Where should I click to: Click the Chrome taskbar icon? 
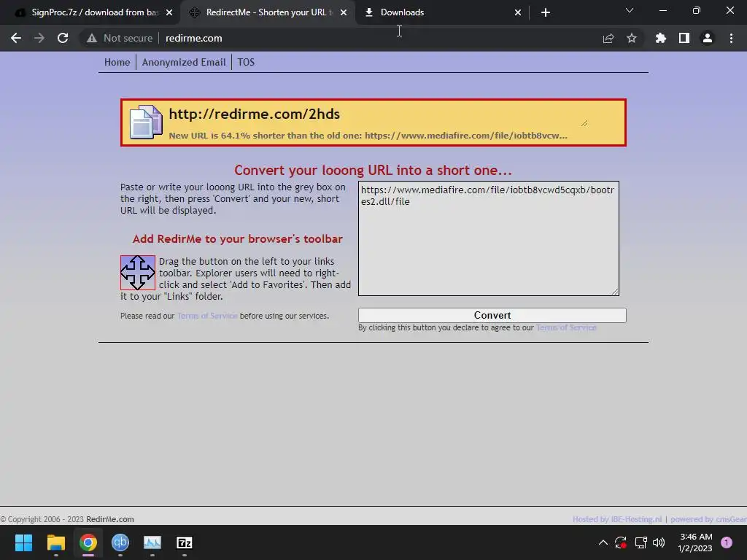(88, 542)
